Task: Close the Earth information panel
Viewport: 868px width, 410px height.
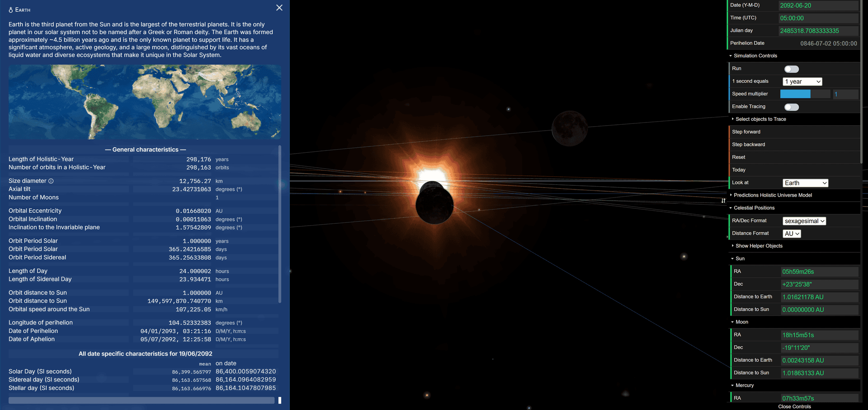Action: click(279, 8)
